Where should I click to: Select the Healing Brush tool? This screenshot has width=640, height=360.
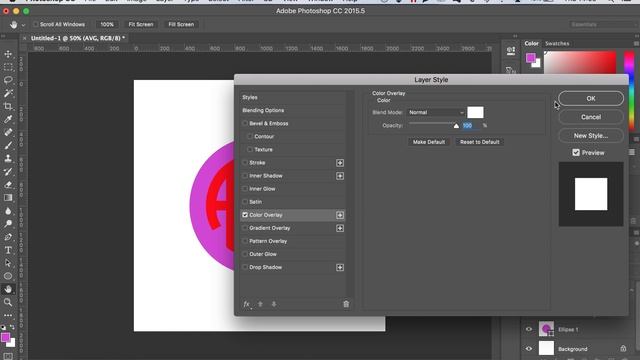[x=8, y=132]
